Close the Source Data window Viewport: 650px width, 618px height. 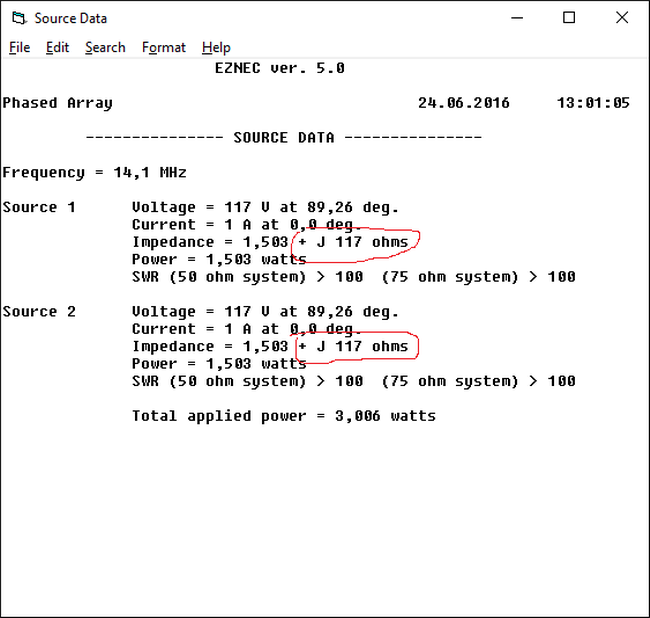click(621, 18)
